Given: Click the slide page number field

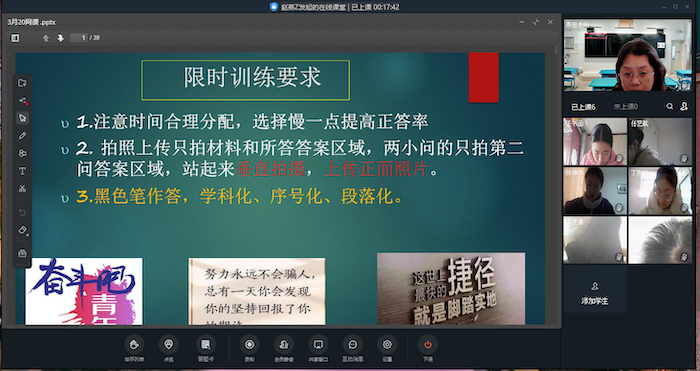Looking at the screenshot, I should click(79, 38).
